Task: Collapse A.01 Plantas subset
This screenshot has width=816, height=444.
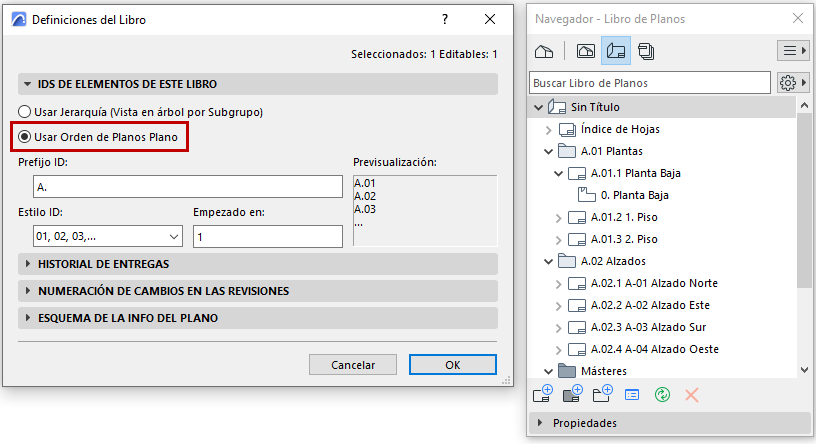Action: [548, 151]
